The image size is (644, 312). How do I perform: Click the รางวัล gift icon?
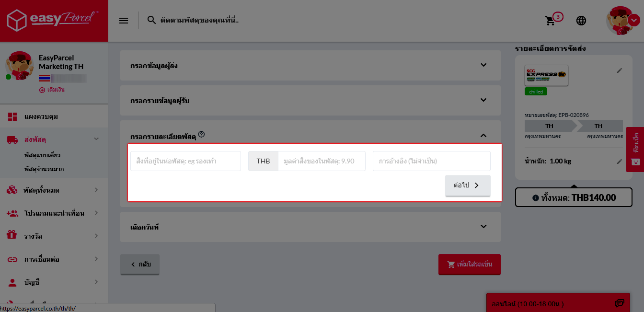[x=12, y=235]
